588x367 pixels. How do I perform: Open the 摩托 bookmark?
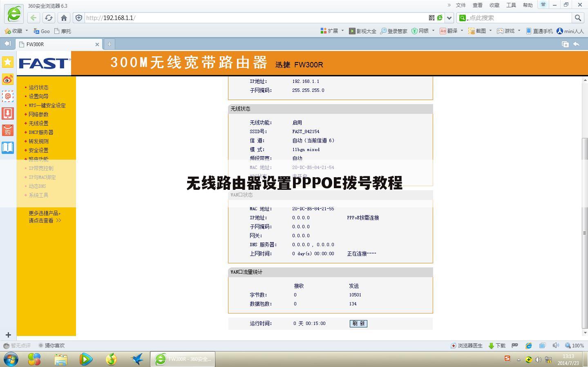click(63, 31)
